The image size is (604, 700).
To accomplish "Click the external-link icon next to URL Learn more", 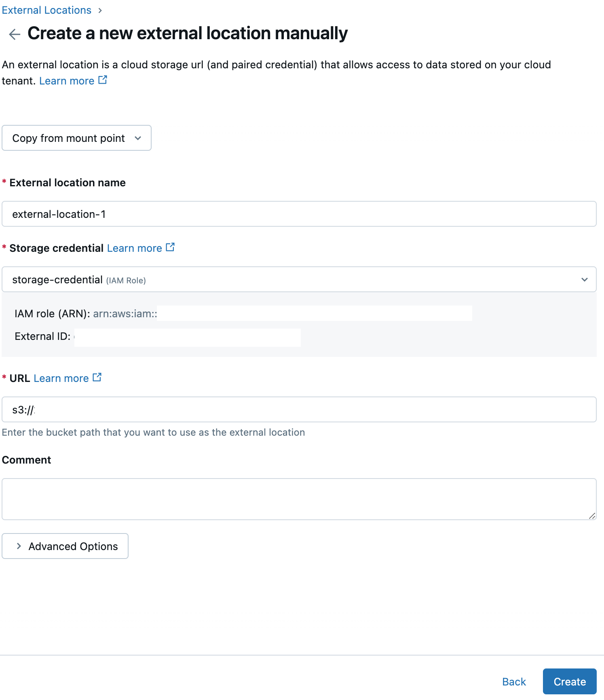I will (97, 377).
